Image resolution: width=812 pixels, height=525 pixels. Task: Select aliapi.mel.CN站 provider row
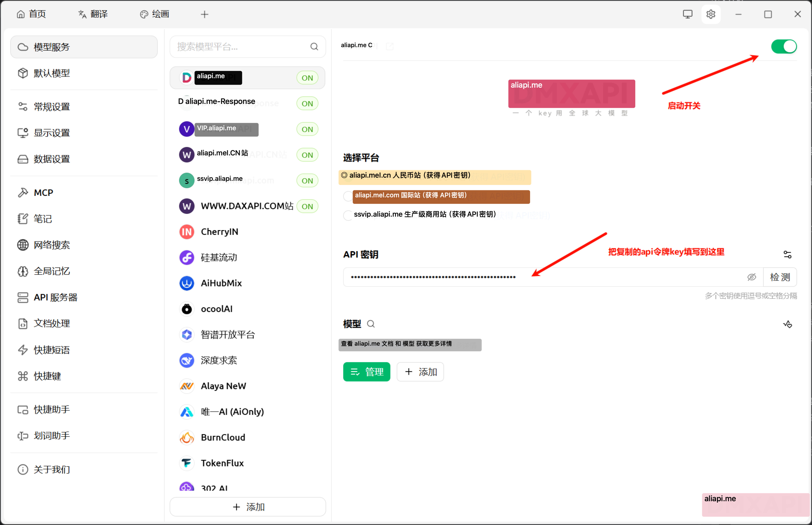point(247,155)
